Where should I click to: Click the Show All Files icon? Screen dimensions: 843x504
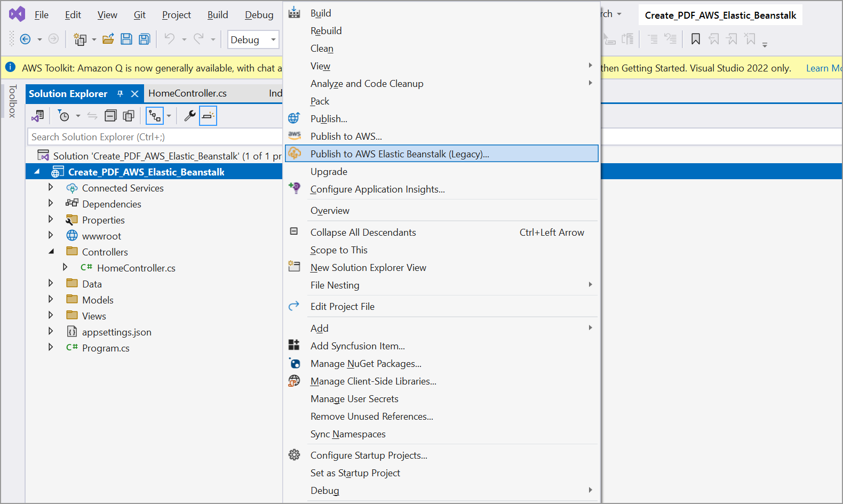[x=129, y=116]
